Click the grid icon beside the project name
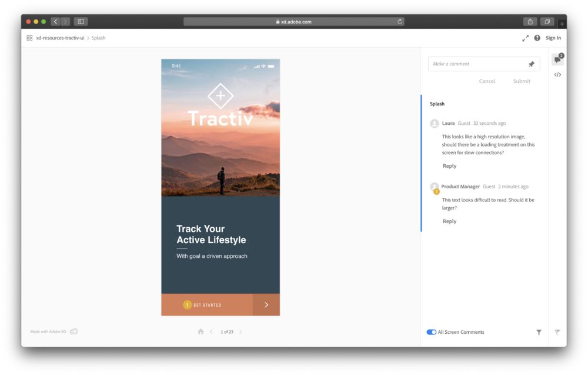 [29, 38]
